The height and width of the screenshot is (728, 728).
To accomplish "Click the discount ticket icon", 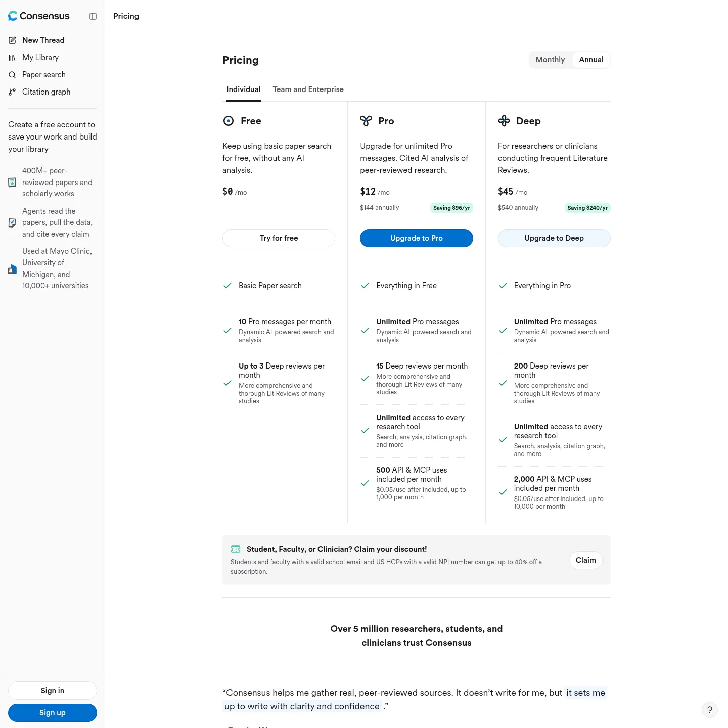I will pos(236,549).
